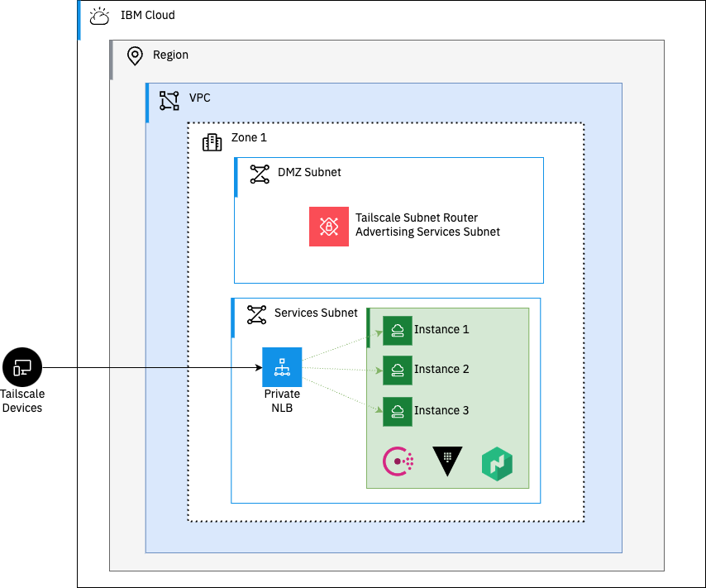The height and width of the screenshot is (588, 706).
Task: Click the red Tailscale Subnet Router icon
Action: coord(329,227)
